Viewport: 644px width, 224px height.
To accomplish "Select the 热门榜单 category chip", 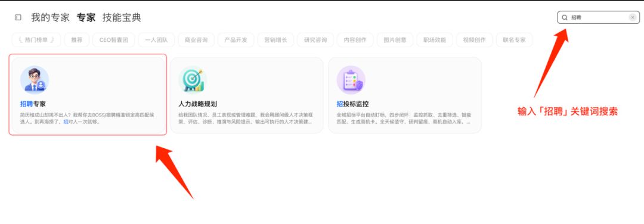I will pos(36,40).
